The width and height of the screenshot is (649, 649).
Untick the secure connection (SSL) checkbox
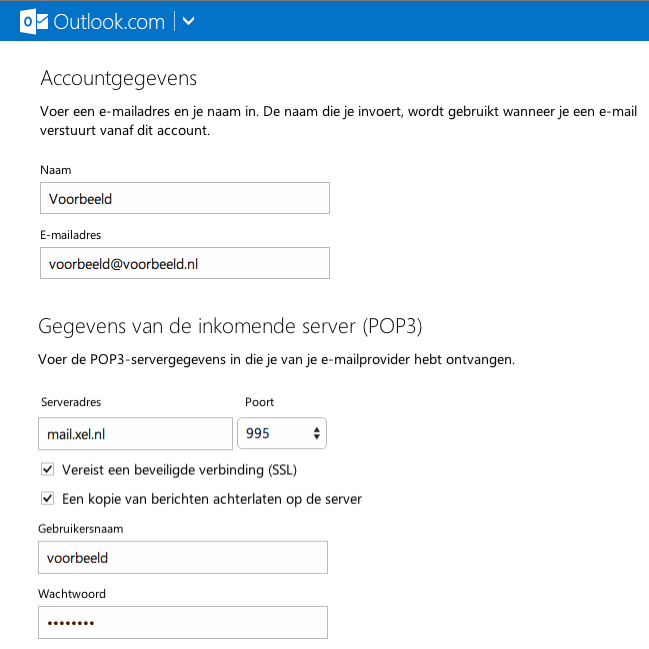(47, 470)
